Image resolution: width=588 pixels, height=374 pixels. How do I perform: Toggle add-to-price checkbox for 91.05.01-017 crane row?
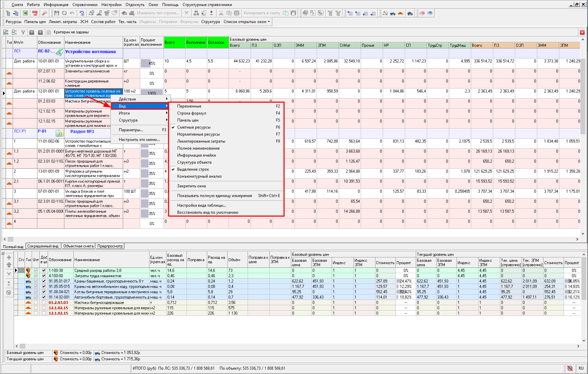tap(44, 281)
